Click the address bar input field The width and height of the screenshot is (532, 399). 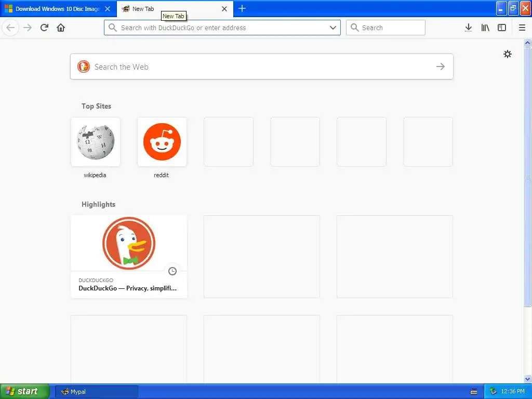222,28
